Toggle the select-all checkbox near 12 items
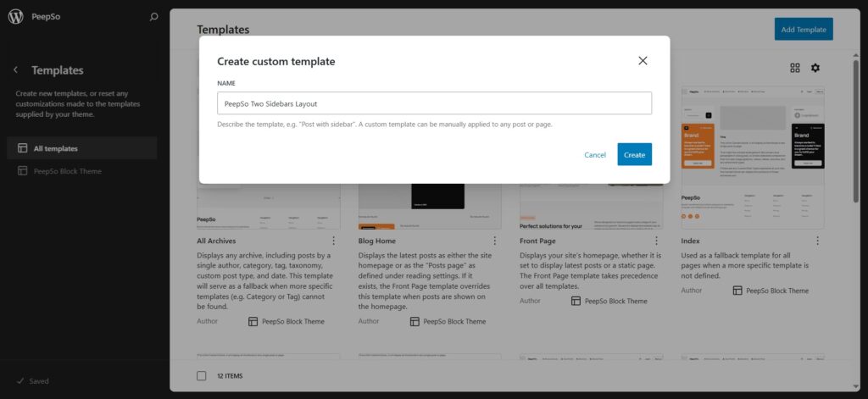 pos(202,375)
